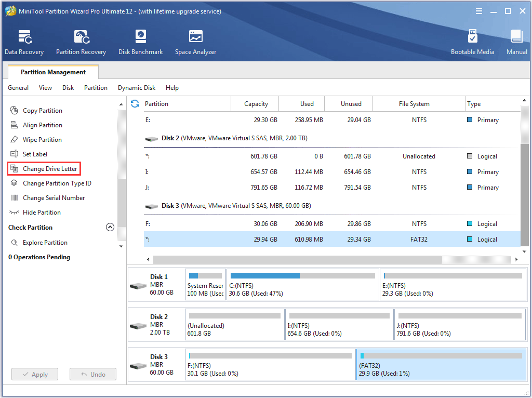This screenshot has height=398, width=532.
Task: Select the F: partition row
Action: tap(332, 223)
